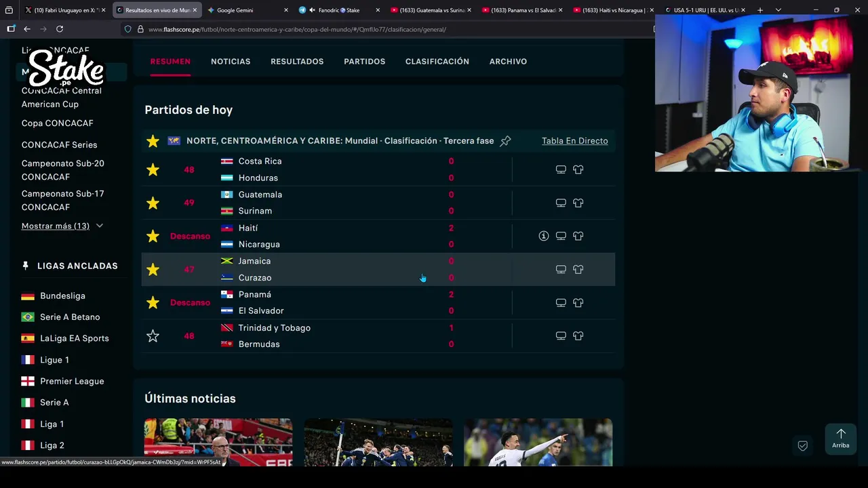
Task: Toggle favorite star for Guatemala vs Surinam
Action: 153,203
